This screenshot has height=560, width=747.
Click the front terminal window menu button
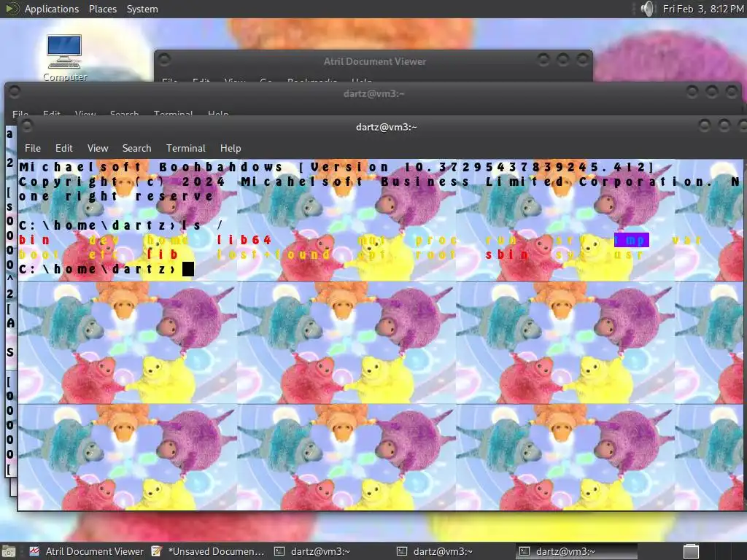pyautogui.click(x=27, y=125)
